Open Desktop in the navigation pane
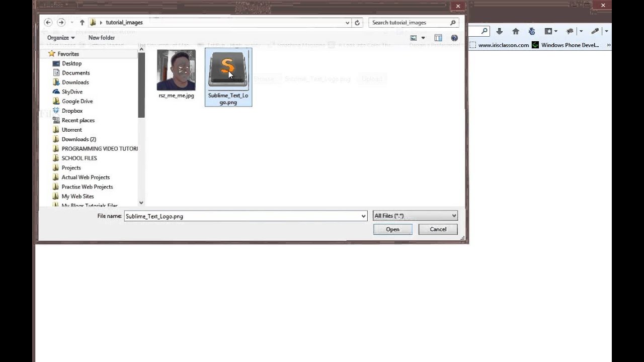644x362 pixels. pyautogui.click(x=71, y=63)
